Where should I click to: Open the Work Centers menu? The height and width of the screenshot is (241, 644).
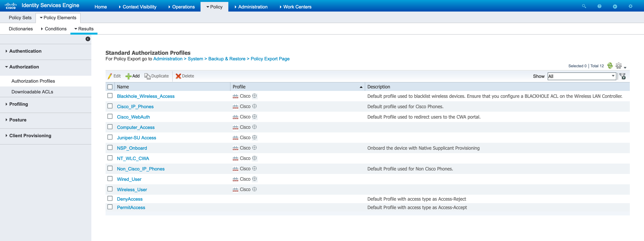[x=295, y=7]
